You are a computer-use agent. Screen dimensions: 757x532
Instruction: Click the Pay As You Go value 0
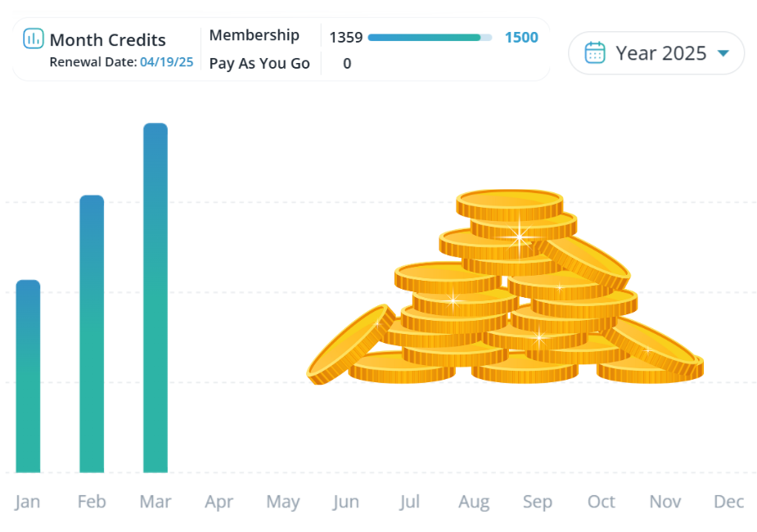click(x=347, y=64)
